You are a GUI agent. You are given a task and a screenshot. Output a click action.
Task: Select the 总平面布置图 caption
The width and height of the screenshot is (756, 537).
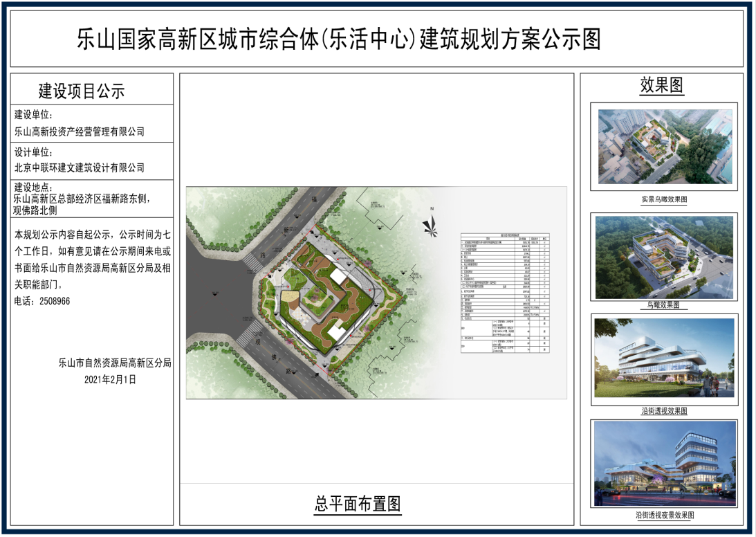click(360, 505)
